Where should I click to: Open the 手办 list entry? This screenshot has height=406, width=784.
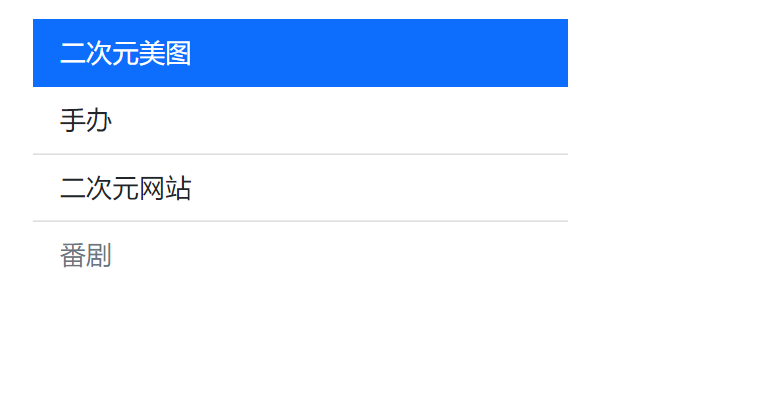(x=300, y=121)
